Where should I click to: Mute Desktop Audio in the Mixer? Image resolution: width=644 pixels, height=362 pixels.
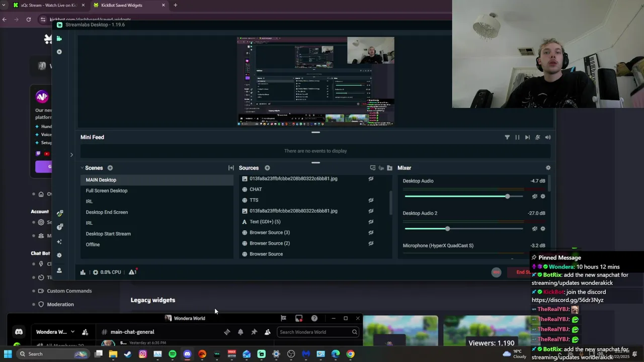coord(534,197)
